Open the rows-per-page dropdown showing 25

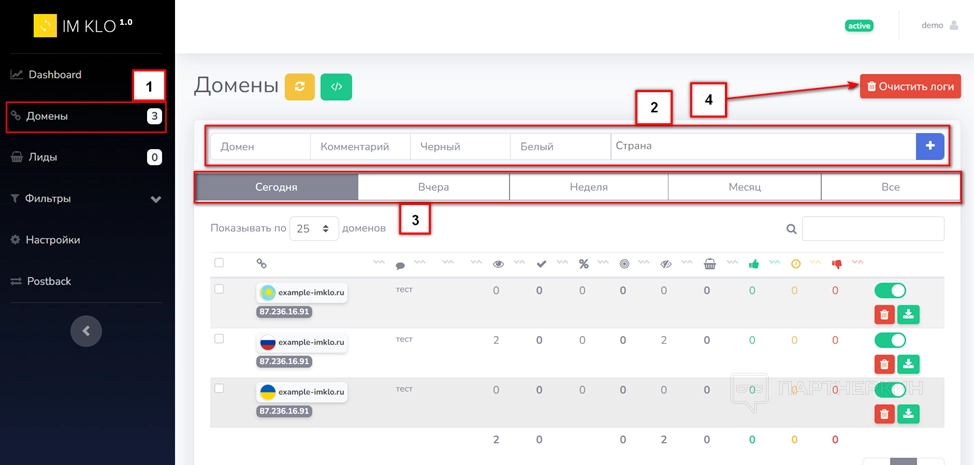coord(314,229)
